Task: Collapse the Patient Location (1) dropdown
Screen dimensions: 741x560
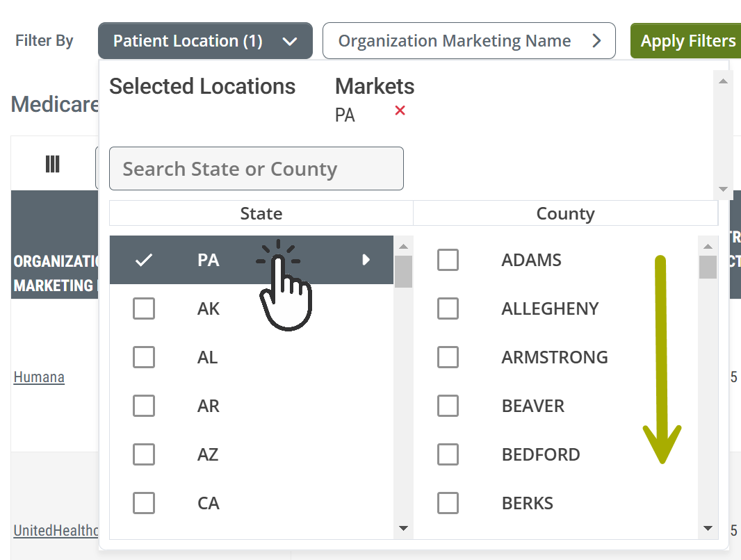Action: pyautogui.click(x=205, y=41)
